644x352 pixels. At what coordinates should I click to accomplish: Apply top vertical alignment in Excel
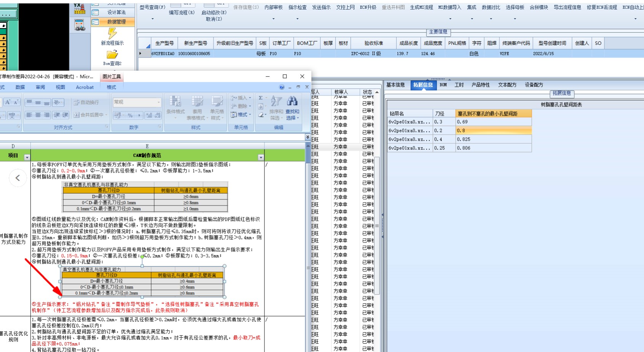tap(29, 102)
